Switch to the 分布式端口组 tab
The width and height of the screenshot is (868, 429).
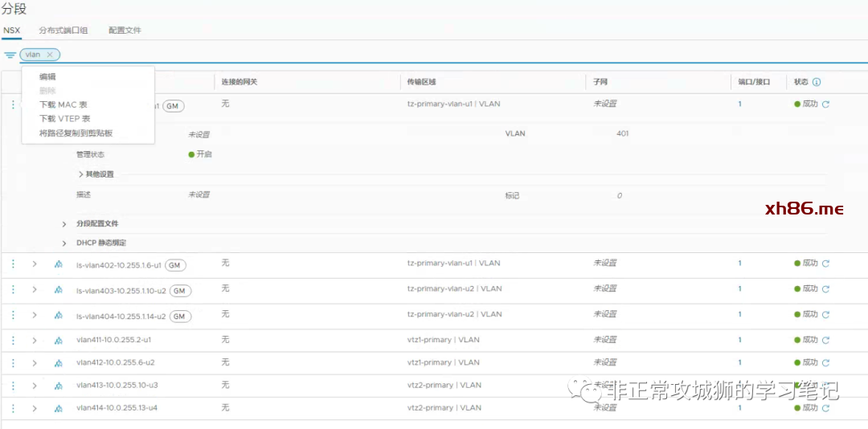pyautogui.click(x=63, y=31)
